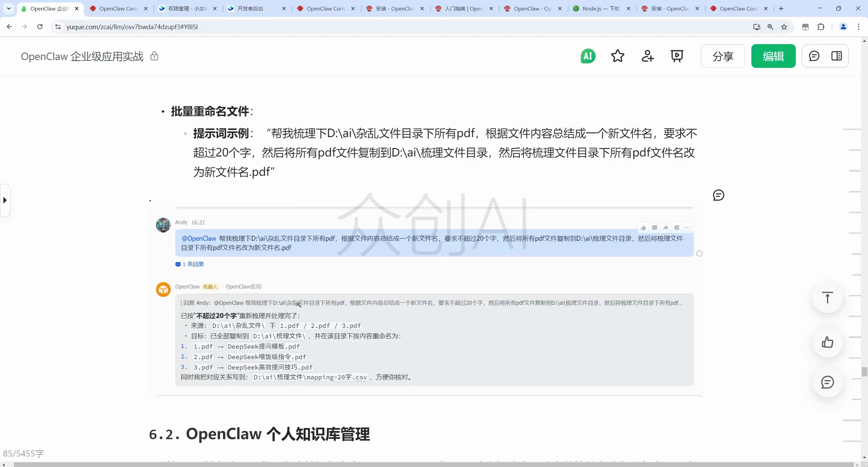Click the floating thumbs-up like button
868x467 pixels.
(x=827, y=342)
